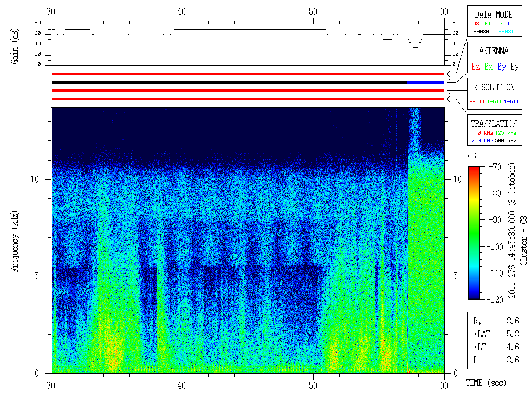Click the rotated Cluster - C3 label

click(524, 241)
